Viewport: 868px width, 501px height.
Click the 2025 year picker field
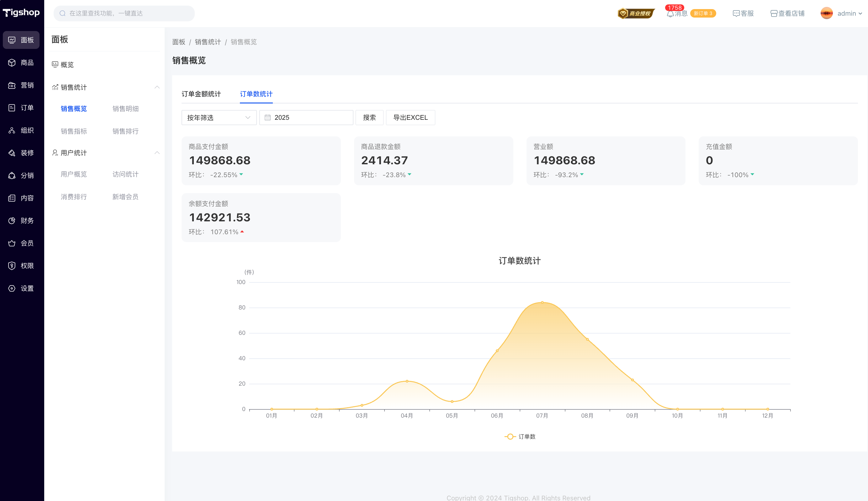[306, 118]
